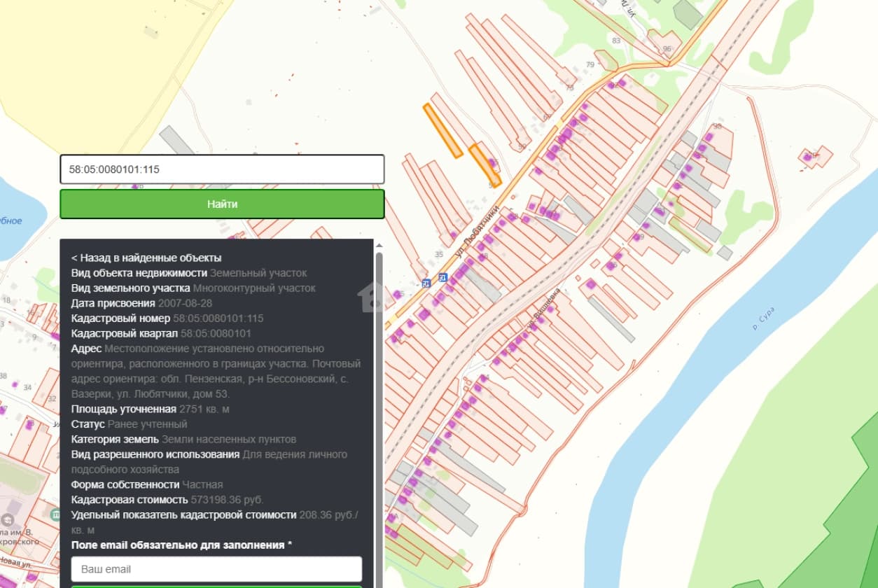Click the Категория земель Земли населенных пунктов line

(183, 440)
